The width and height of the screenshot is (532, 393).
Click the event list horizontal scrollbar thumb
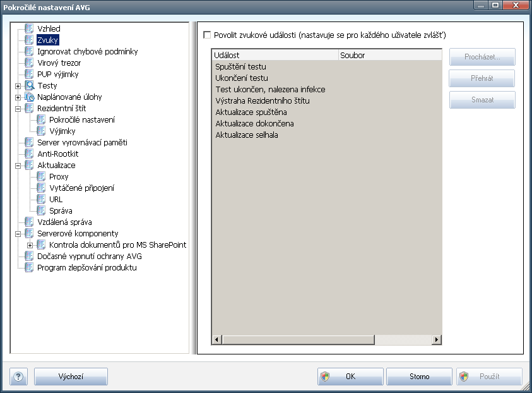(x=299, y=339)
